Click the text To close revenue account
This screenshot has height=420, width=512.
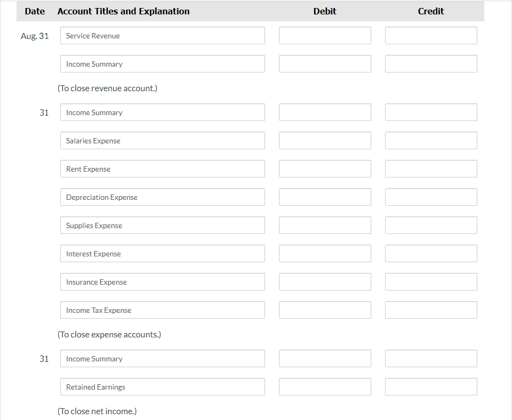107,88
